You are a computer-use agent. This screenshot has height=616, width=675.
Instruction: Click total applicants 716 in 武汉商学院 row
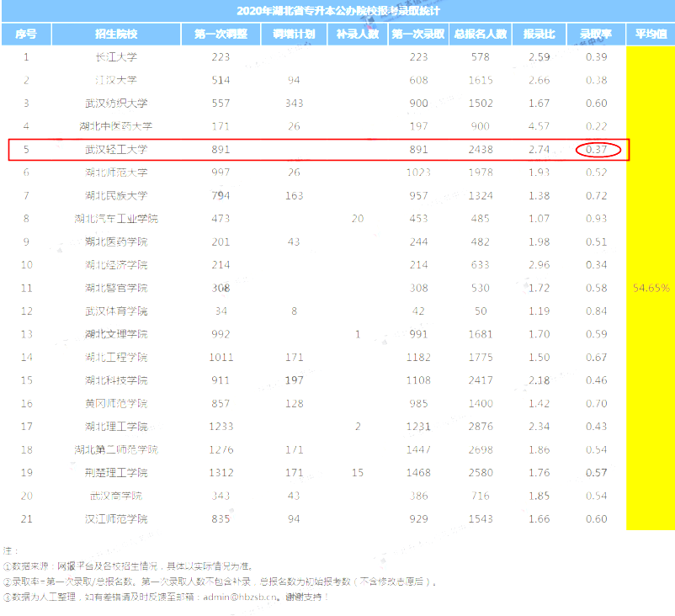pyautogui.click(x=481, y=496)
